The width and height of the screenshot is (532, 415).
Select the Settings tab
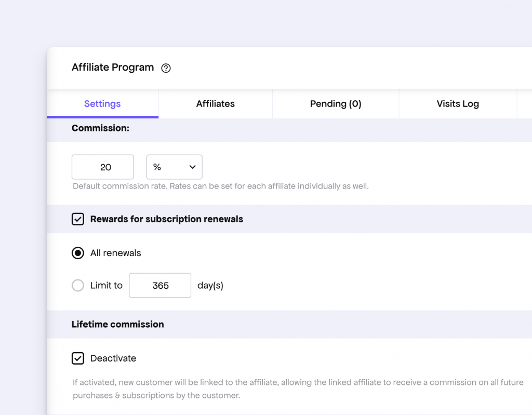click(x=102, y=103)
